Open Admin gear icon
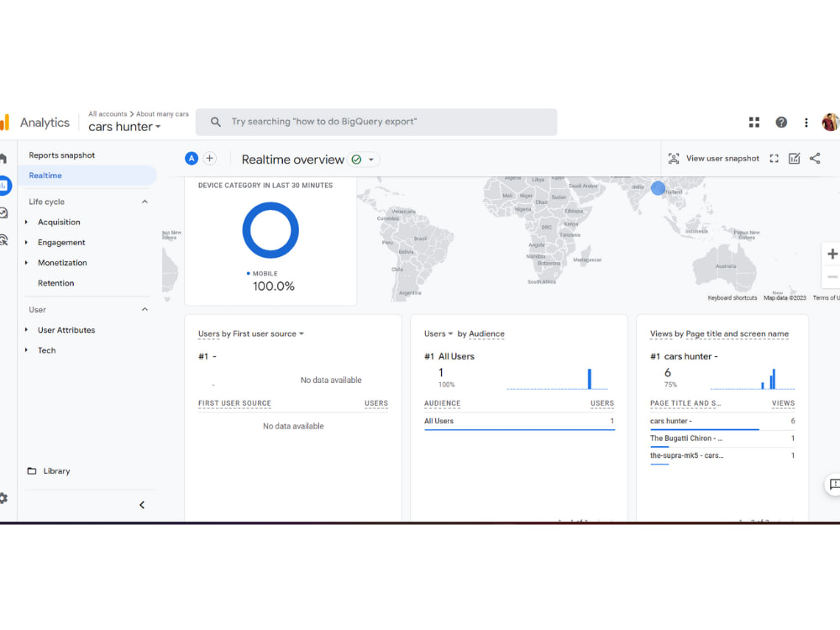This screenshot has width=840, height=630. tap(3, 498)
